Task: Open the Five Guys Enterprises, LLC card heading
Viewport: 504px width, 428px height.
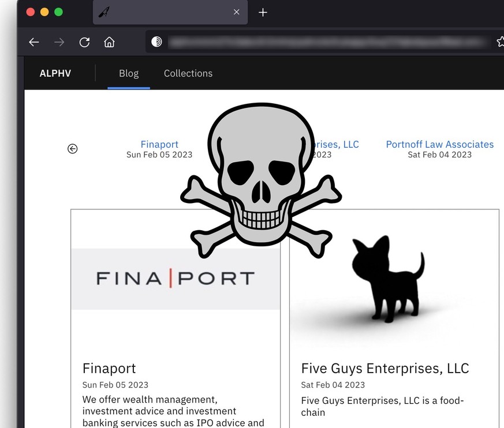Action: 385,368
